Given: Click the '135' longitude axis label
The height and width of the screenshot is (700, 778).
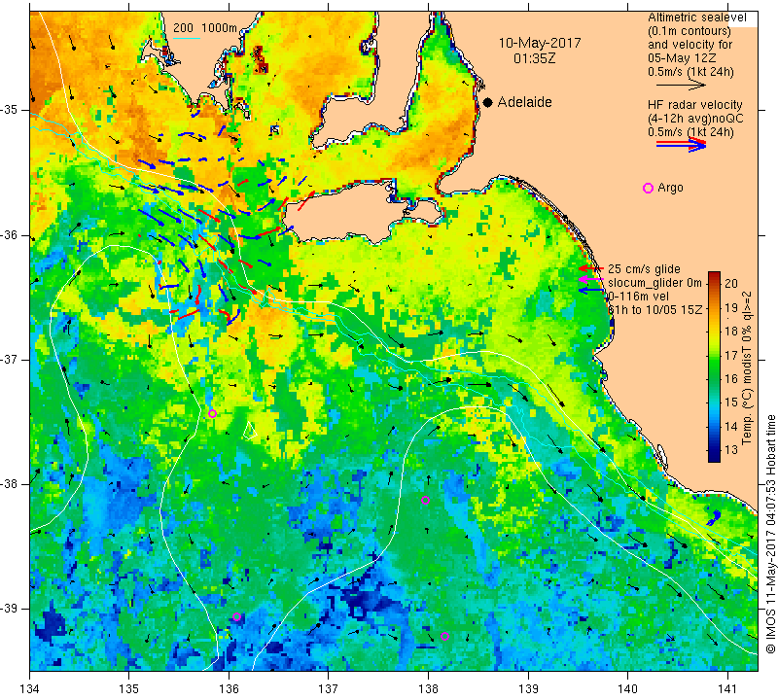Looking at the screenshot, I should pos(129,689).
